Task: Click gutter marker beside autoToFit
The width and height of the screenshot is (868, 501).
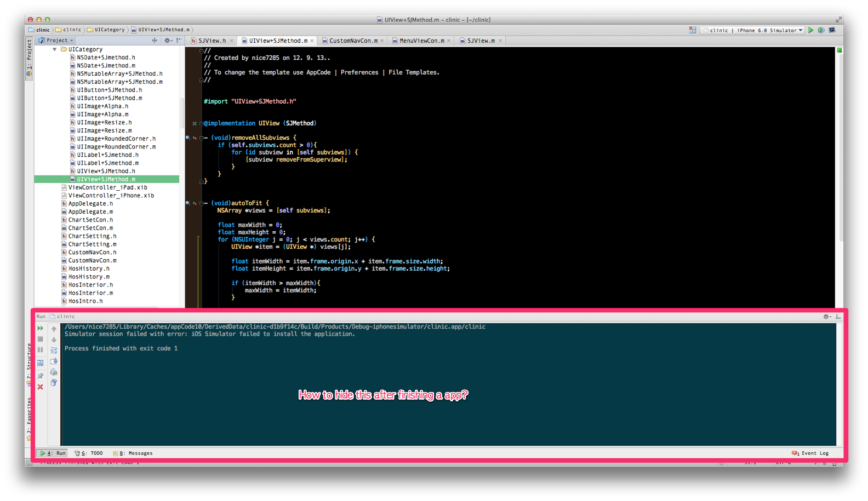Action: click(187, 203)
